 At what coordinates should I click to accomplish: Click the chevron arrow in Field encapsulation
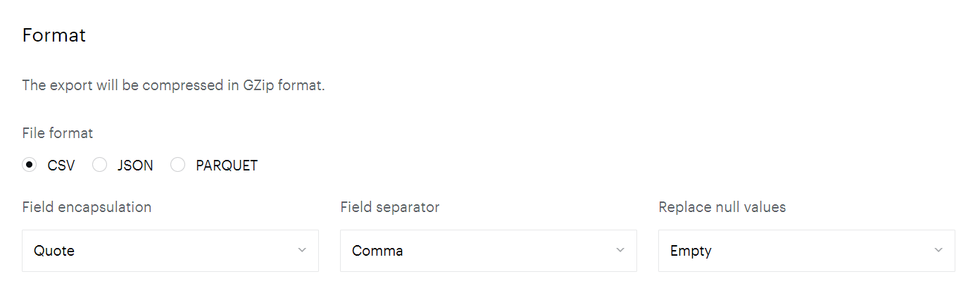point(302,250)
